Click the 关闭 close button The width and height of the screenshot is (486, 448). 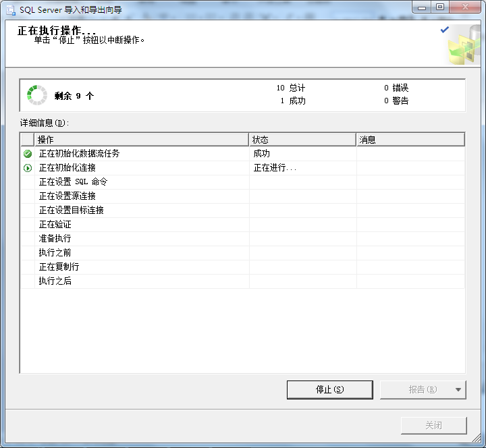(x=433, y=425)
